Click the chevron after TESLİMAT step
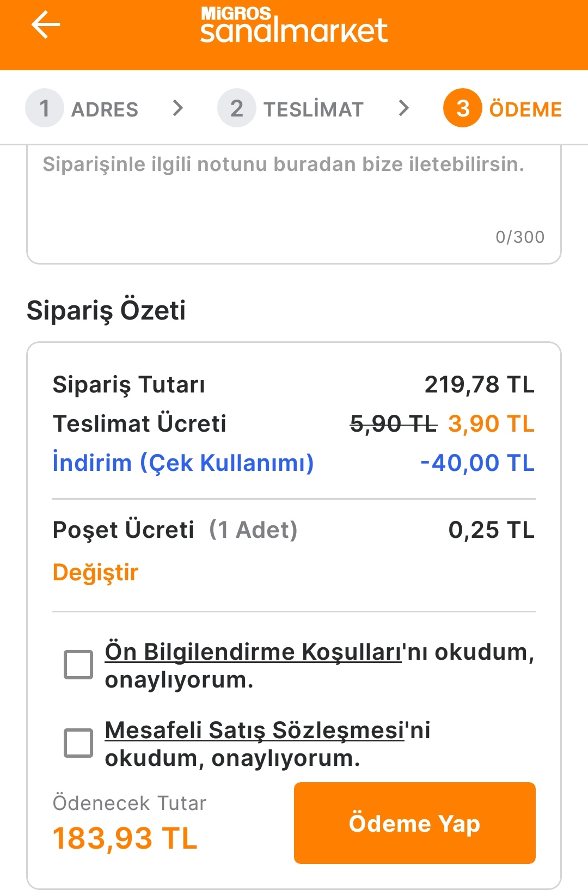588x896 pixels. (403, 108)
